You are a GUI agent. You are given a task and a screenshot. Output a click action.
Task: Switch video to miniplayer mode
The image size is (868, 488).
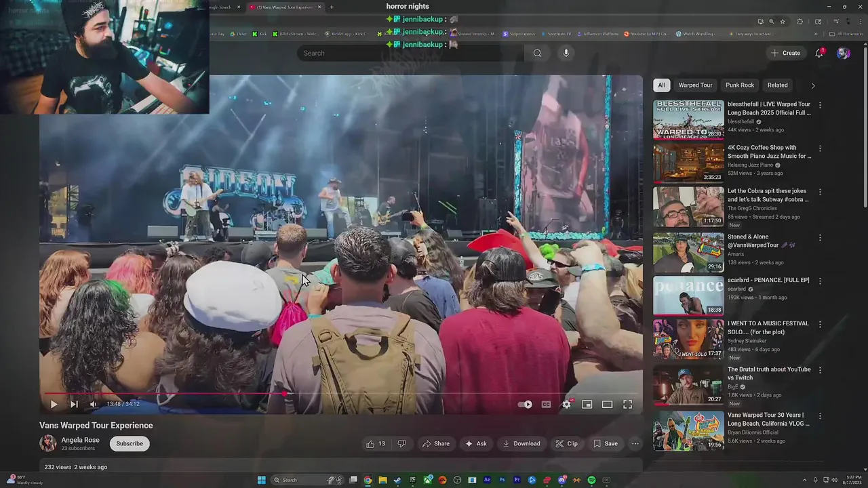tap(587, 404)
